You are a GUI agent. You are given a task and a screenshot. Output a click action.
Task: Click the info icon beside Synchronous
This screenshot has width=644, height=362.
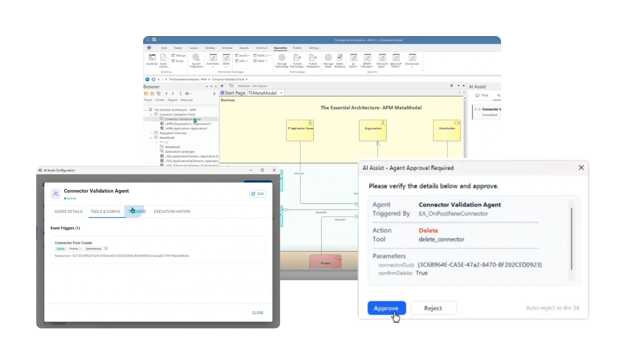point(106,249)
